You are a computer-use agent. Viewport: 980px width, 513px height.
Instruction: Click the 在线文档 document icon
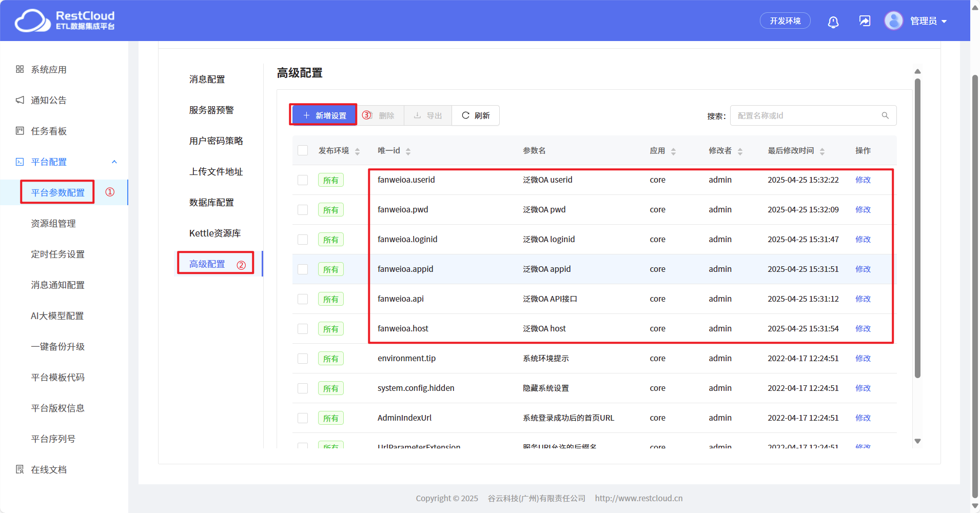(20, 469)
